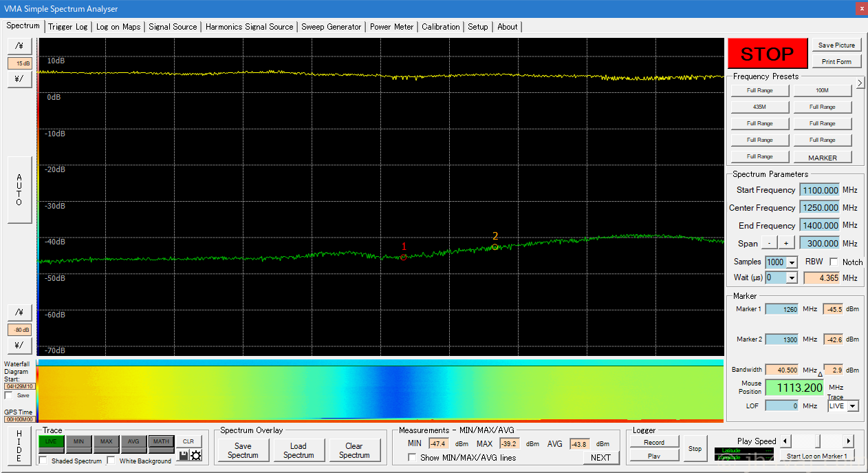The image size is (868, 473).
Task: Click the Play Speed slider thumb
Action: click(x=816, y=441)
